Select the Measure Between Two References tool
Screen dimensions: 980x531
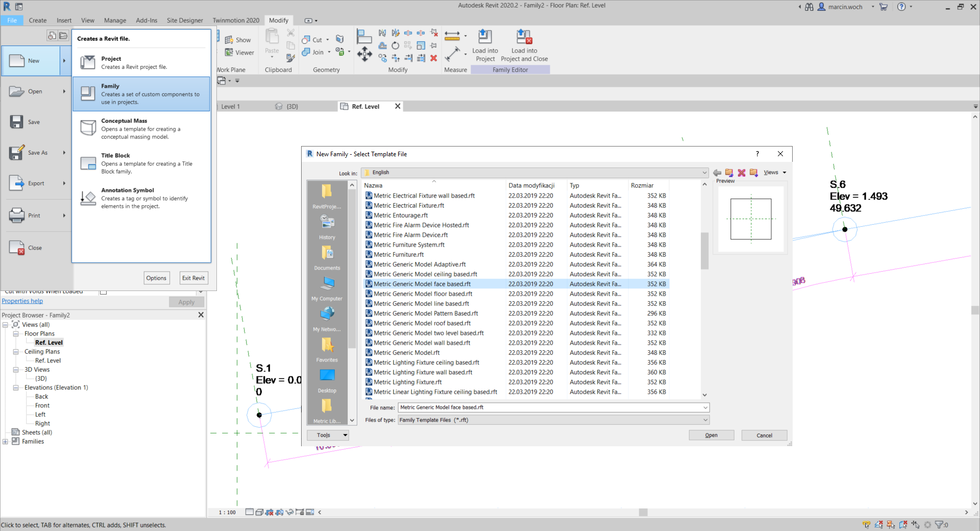(x=452, y=36)
